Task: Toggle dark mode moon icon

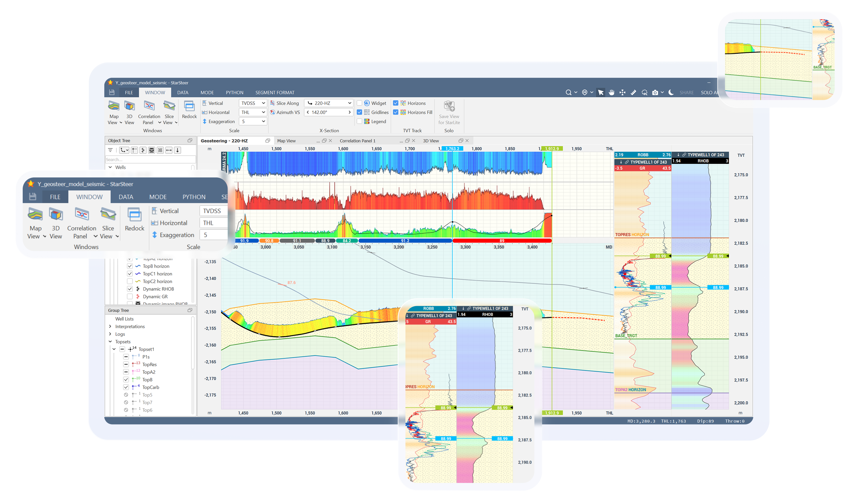Action: click(x=671, y=92)
